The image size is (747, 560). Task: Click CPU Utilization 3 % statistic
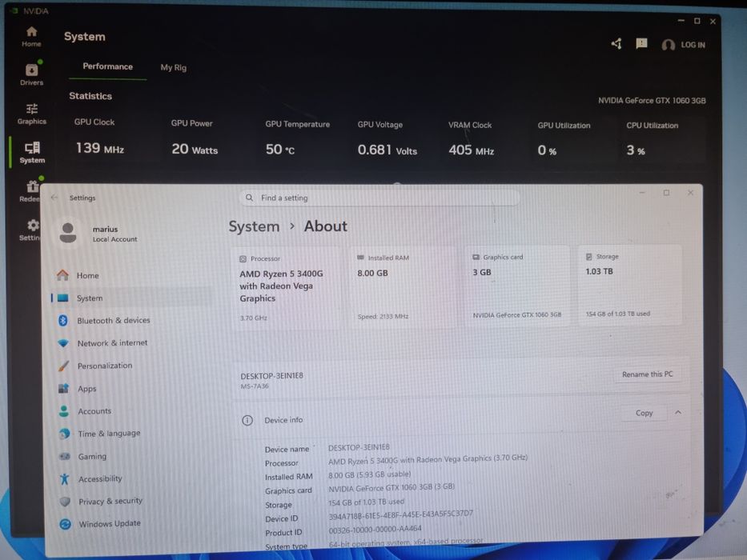[653, 139]
